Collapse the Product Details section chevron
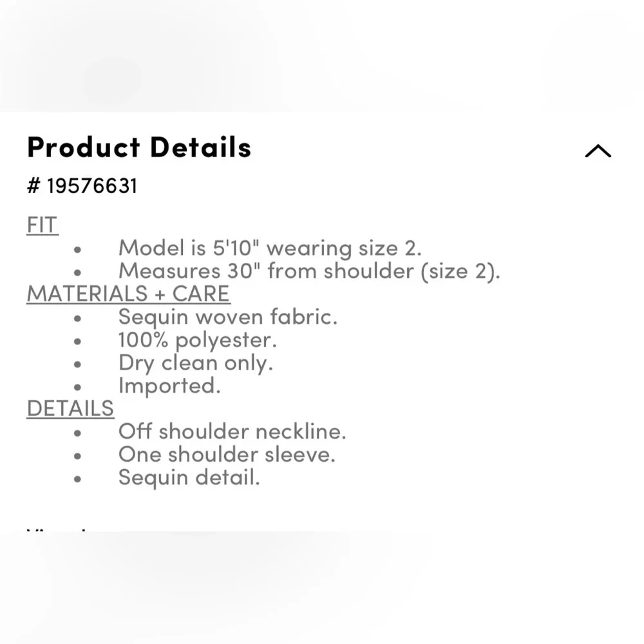The height and width of the screenshot is (644, 644). click(598, 151)
